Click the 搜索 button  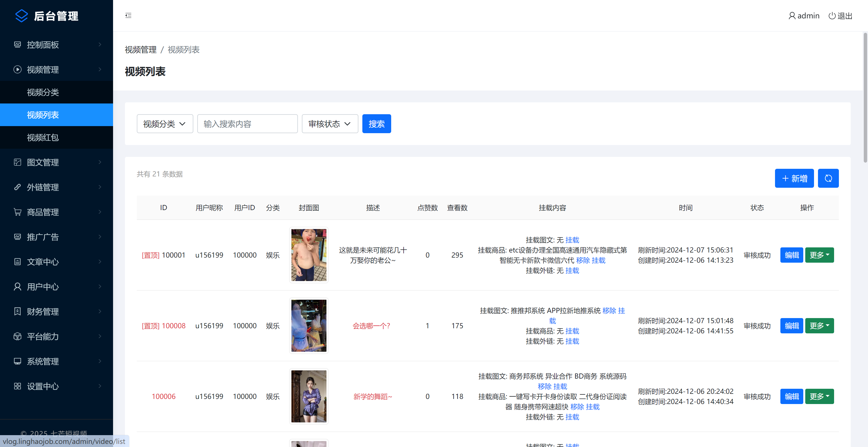point(376,124)
